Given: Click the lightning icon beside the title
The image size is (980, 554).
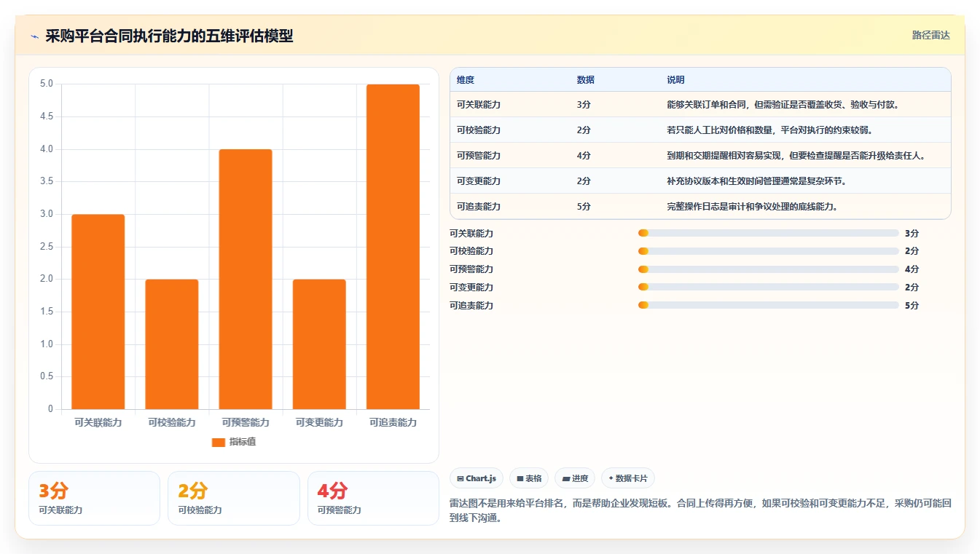Looking at the screenshot, I should tap(35, 36).
